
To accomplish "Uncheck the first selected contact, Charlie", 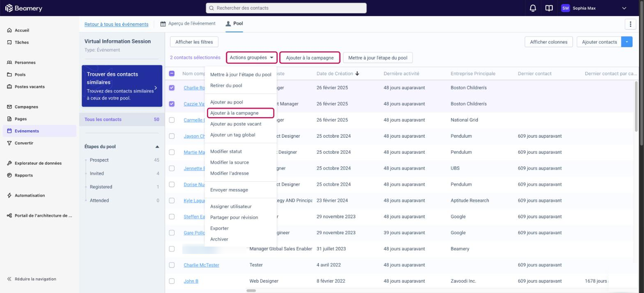I will tap(172, 88).
